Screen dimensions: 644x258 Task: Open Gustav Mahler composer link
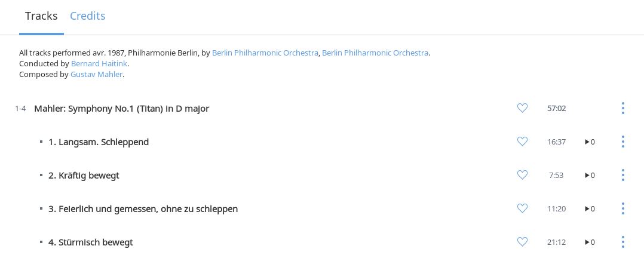point(97,75)
